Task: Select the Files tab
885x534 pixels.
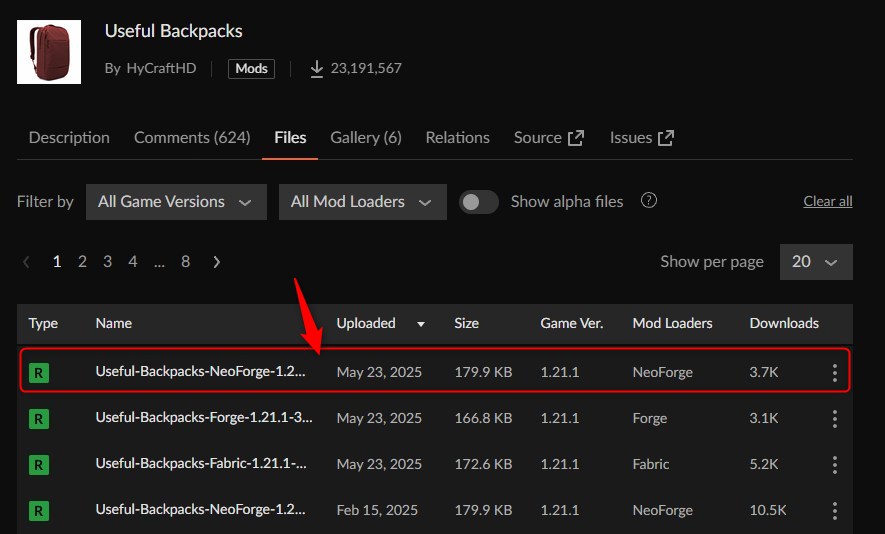Action: click(290, 138)
